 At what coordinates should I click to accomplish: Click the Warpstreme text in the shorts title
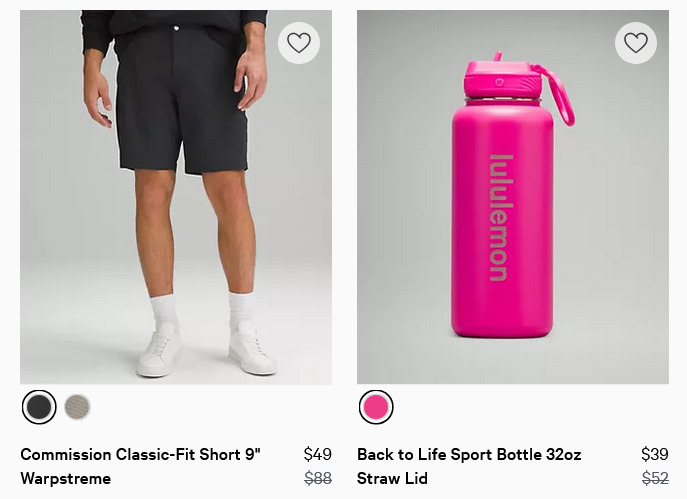(66, 478)
